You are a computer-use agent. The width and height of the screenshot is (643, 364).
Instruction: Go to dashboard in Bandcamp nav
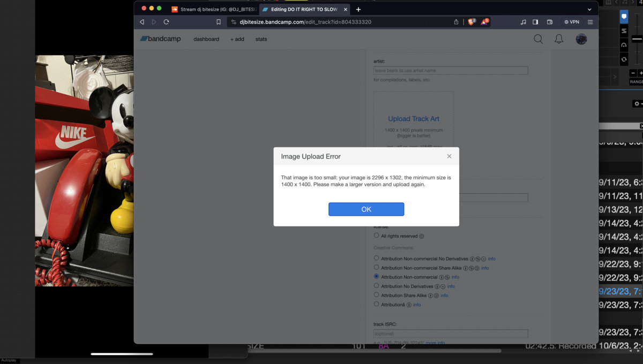[206, 39]
